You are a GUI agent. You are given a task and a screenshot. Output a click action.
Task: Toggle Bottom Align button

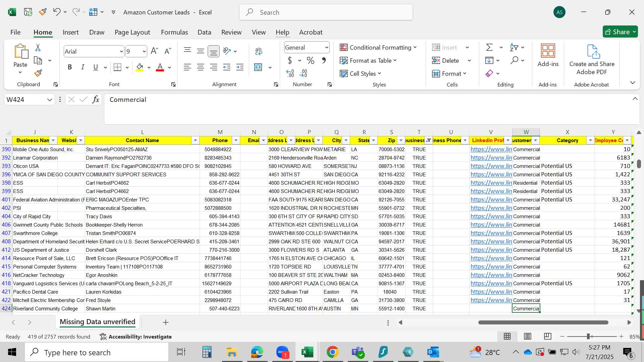[x=214, y=51]
